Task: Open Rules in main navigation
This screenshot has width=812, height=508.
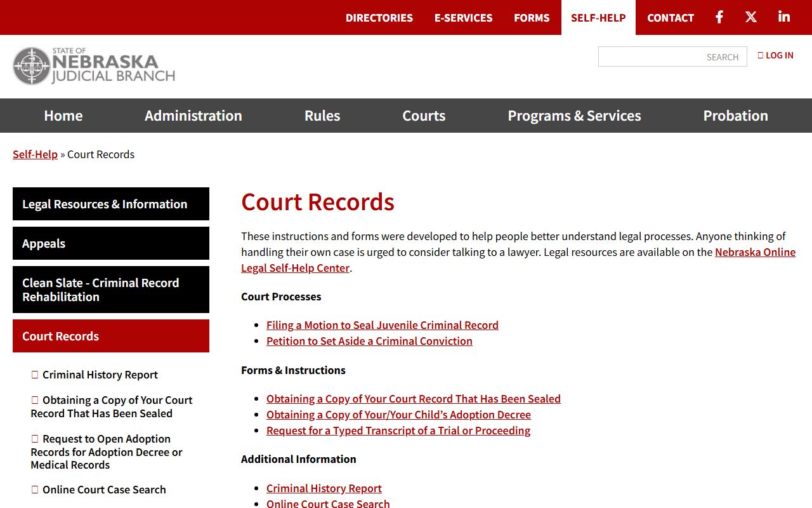Action: pos(322,116)
